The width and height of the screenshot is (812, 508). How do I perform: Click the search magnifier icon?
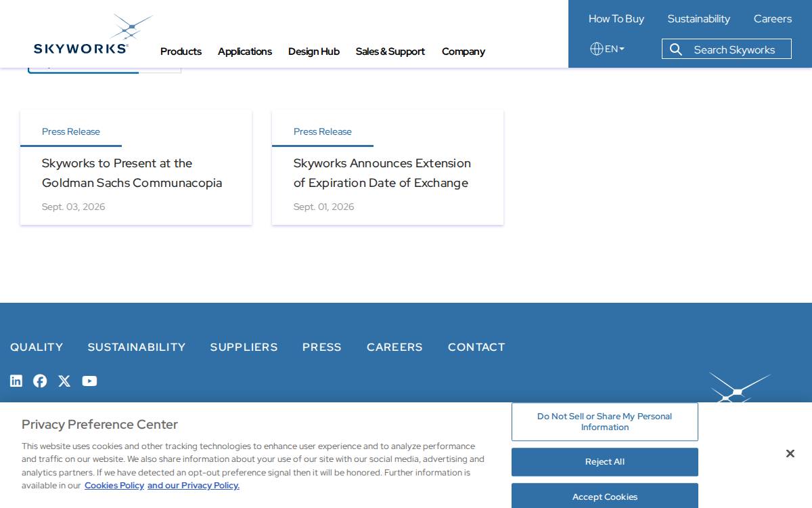(x=675, y=49)
